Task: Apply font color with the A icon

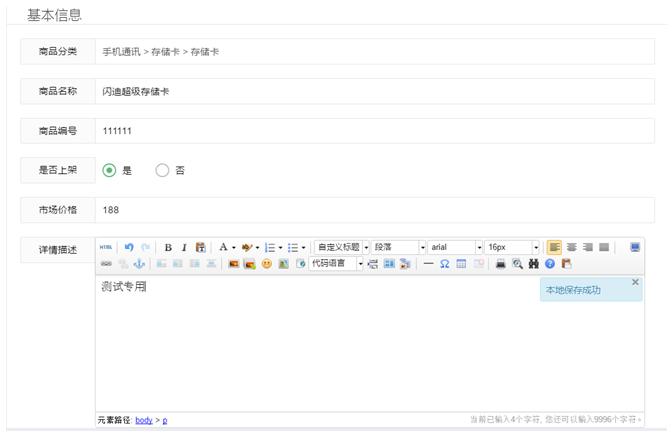Action: [x=223, y=247]
